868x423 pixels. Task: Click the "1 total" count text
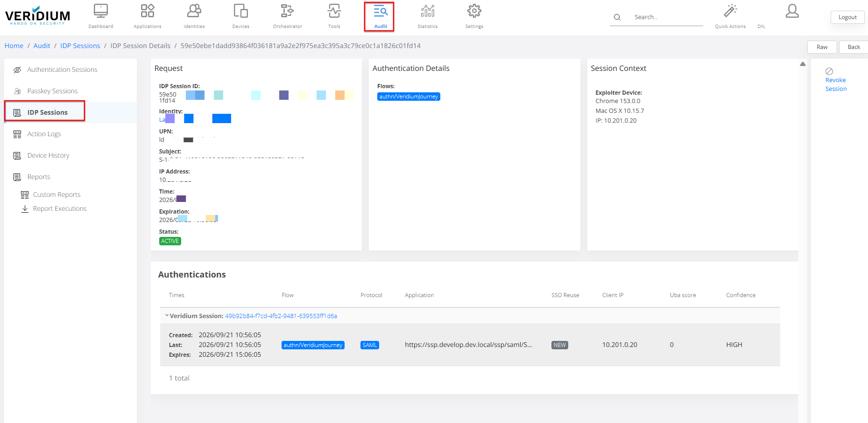click(179, 378)
